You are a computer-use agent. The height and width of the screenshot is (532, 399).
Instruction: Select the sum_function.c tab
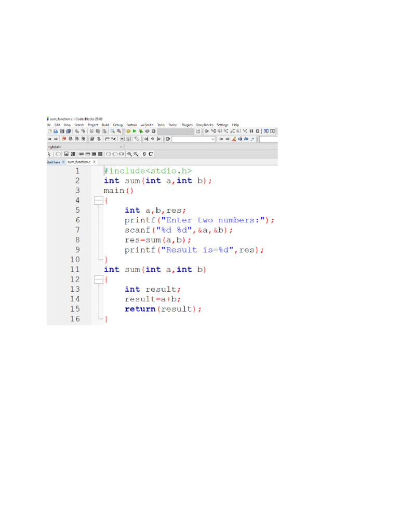tap(79, 162)
